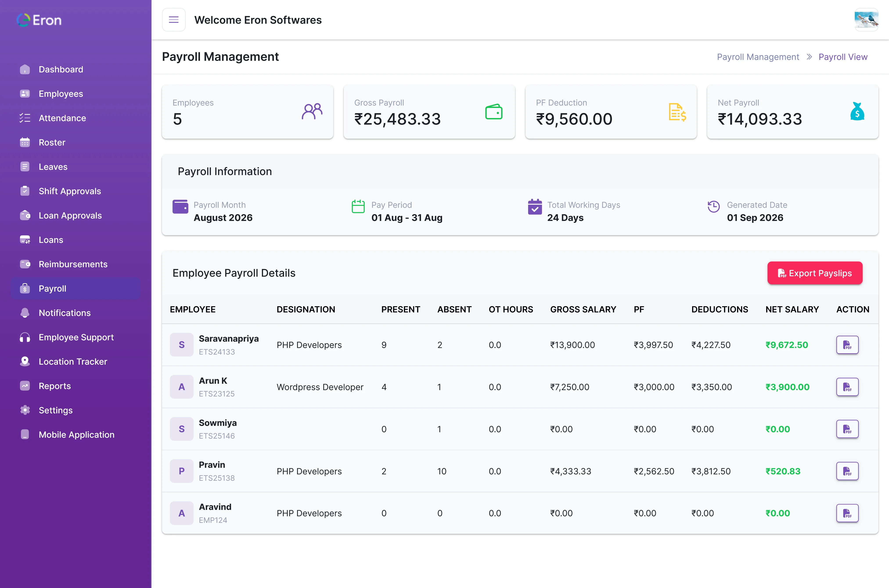This screenshot has height=588, width=889.
Task: Click the Payroll Month value August 2026
Action: click(223, 218)
